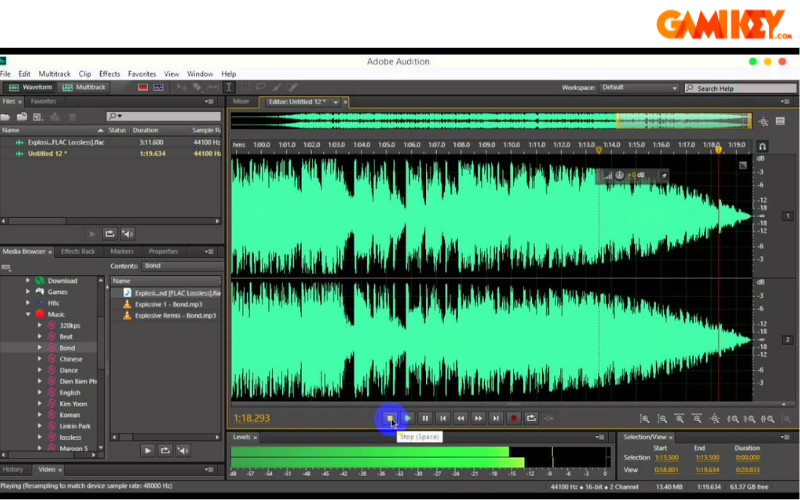Start recording with the red Record button
The image size is (800, 500).
coord(514,418)
